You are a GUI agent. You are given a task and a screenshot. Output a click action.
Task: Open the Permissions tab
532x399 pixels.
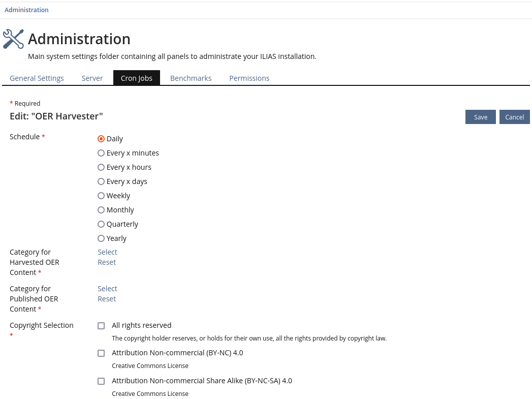click(249, 78)
